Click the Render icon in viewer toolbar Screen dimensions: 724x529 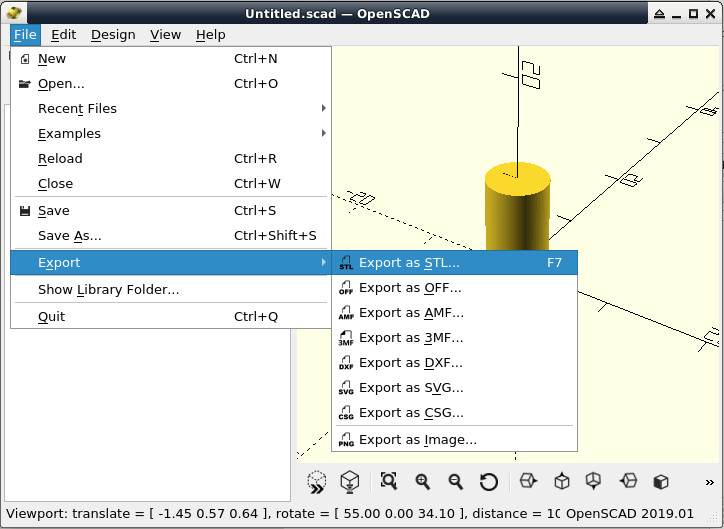tap(350, 482)
